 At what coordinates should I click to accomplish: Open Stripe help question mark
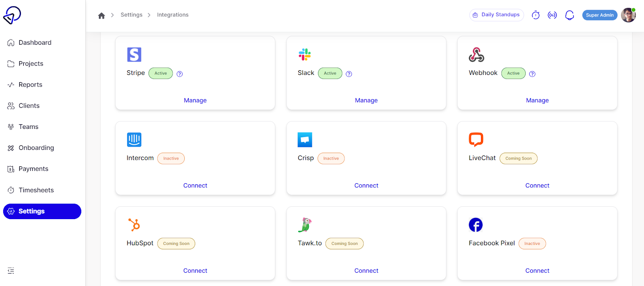pyautogui.click(x=180, y=74)
